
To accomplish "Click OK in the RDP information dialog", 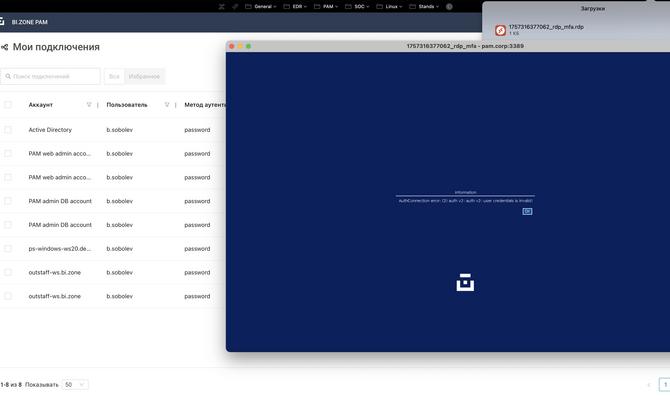I will point(527,211).
